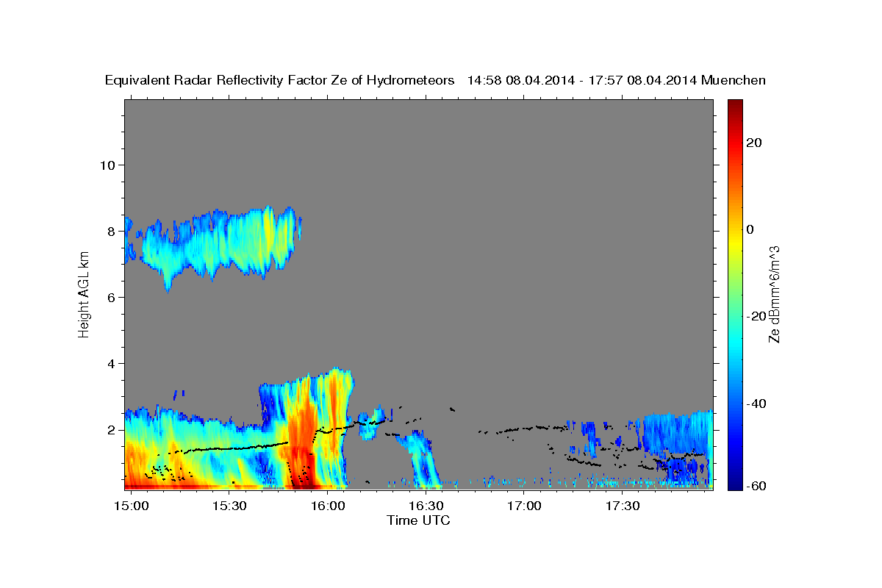This screenshot has height=588, width=882.
Task: Click the "Time UTC" axis label
Action: pyautogui.click(x=419, y=520)
